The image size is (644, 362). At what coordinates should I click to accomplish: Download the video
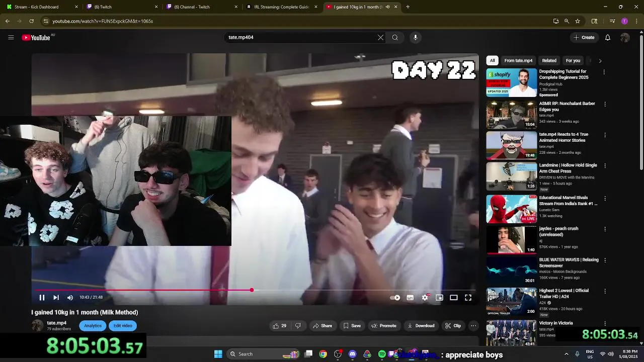pyautogui.click(x=421, y=326)
